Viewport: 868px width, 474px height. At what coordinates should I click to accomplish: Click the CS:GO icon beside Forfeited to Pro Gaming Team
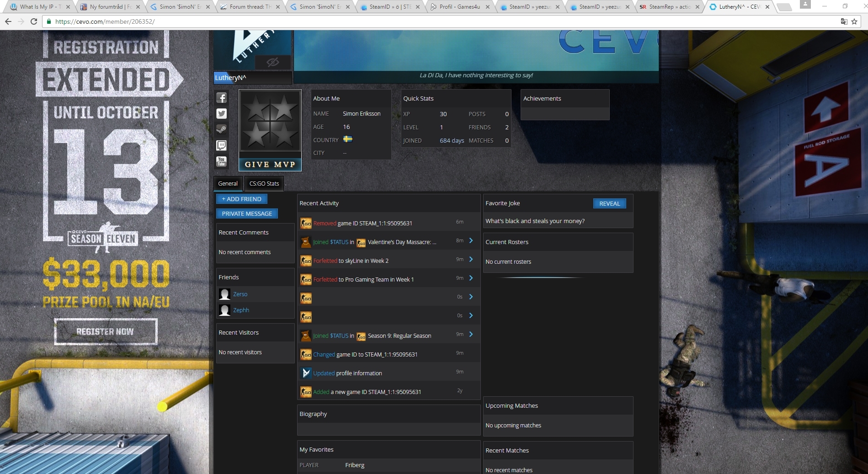point(306,280)
